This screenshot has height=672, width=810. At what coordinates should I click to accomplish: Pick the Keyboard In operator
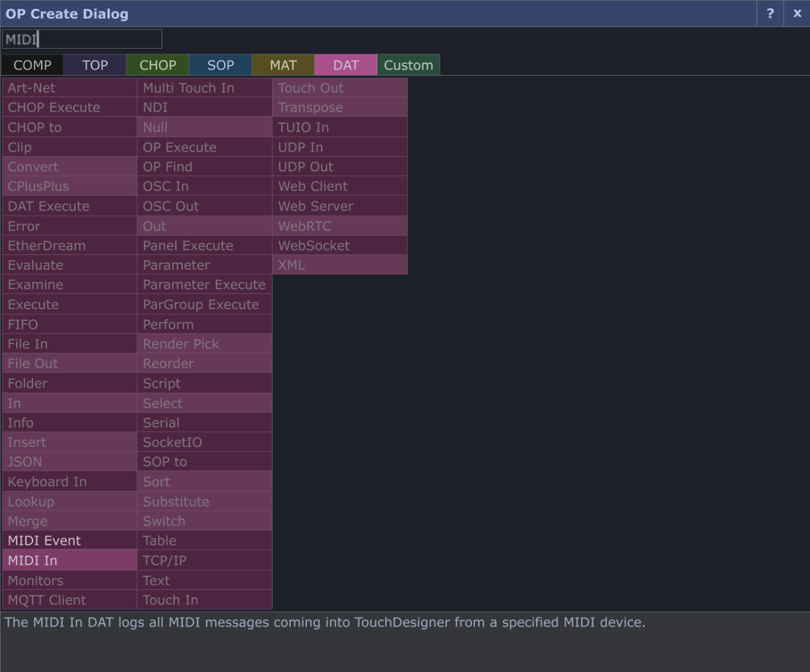click(x=69, y=482)
